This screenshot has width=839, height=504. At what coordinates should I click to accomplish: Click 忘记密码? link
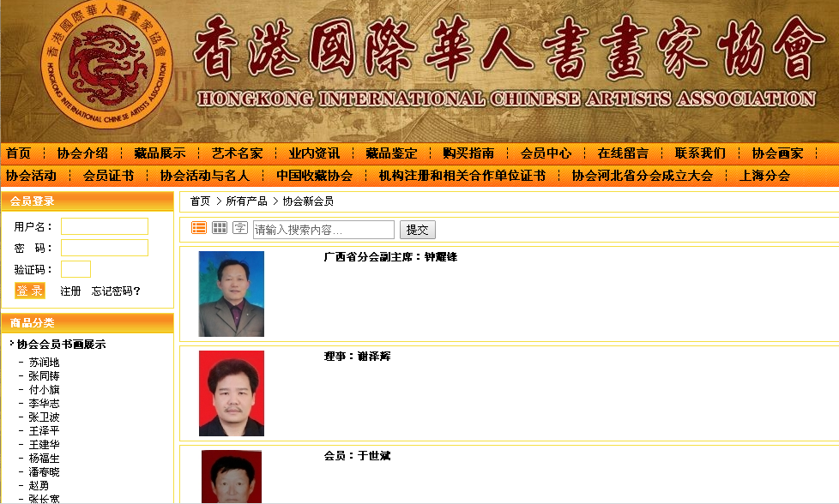[116, 291]
